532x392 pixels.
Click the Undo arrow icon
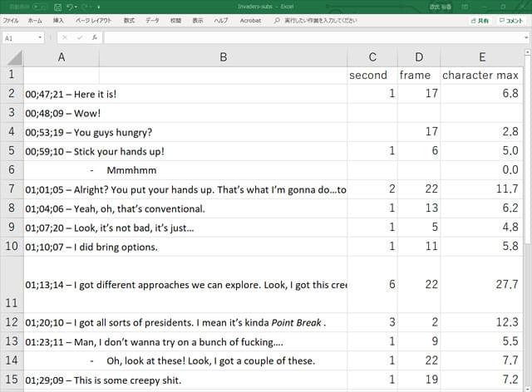69,7
